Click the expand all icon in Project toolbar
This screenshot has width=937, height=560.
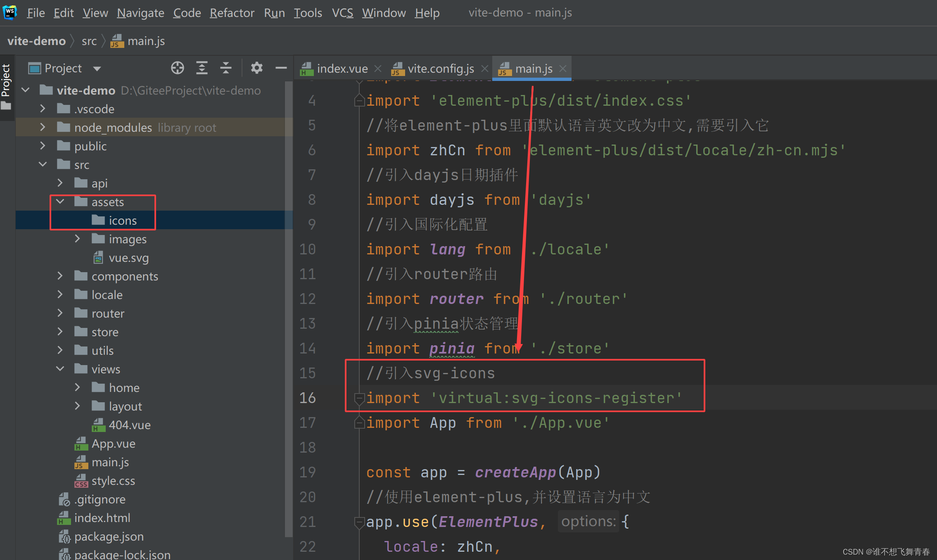tap(202, 68)
